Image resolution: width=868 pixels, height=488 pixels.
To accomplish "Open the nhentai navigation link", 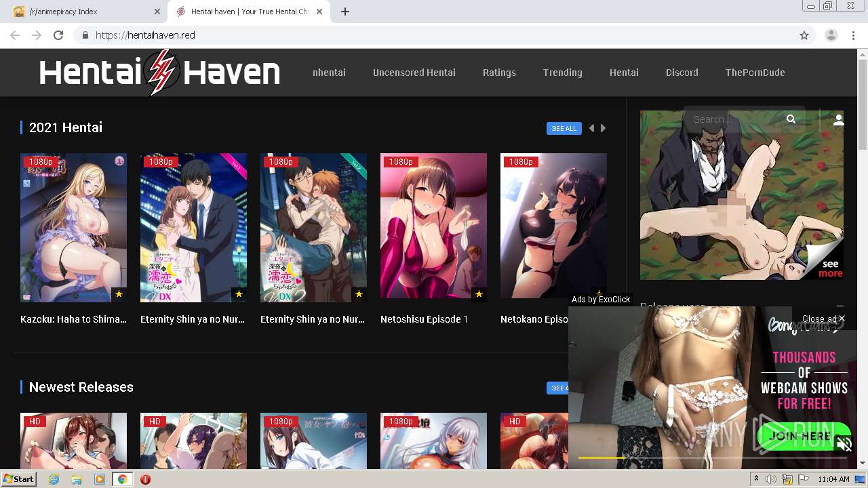I will (x=329, y=73).
